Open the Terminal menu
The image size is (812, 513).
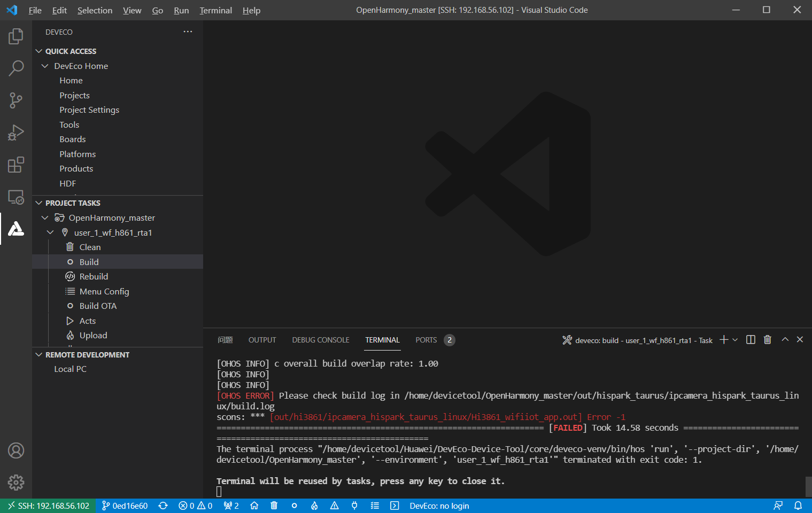pyautogui.click(x=216, y=10)
